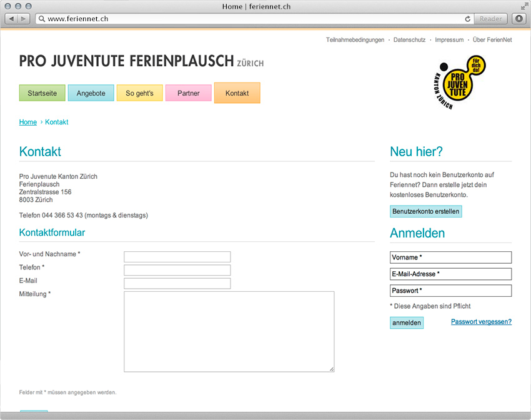Click the Telefon 044 366 53 43 line

pos(84,216)
